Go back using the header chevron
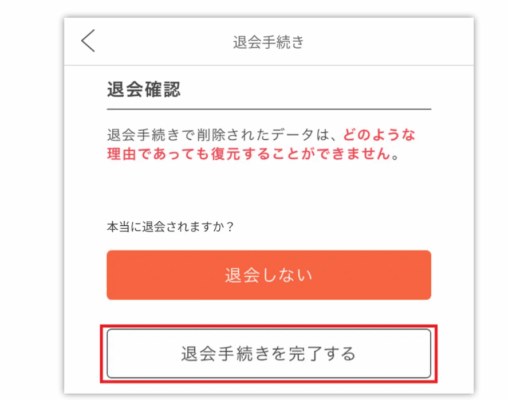The width and height of the screenshot is (508, 400). (88, 41)
